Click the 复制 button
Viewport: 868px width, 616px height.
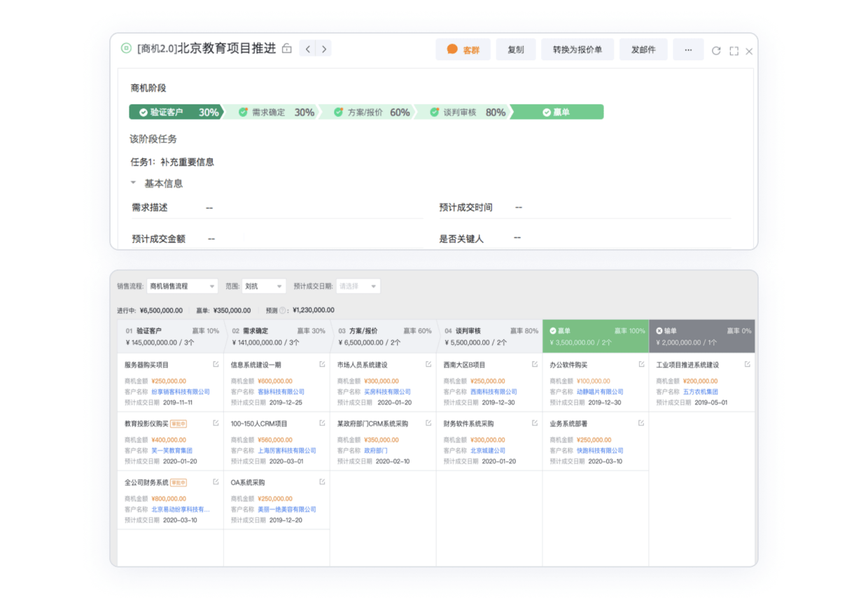pyautogui.click(x=516, y=49)
